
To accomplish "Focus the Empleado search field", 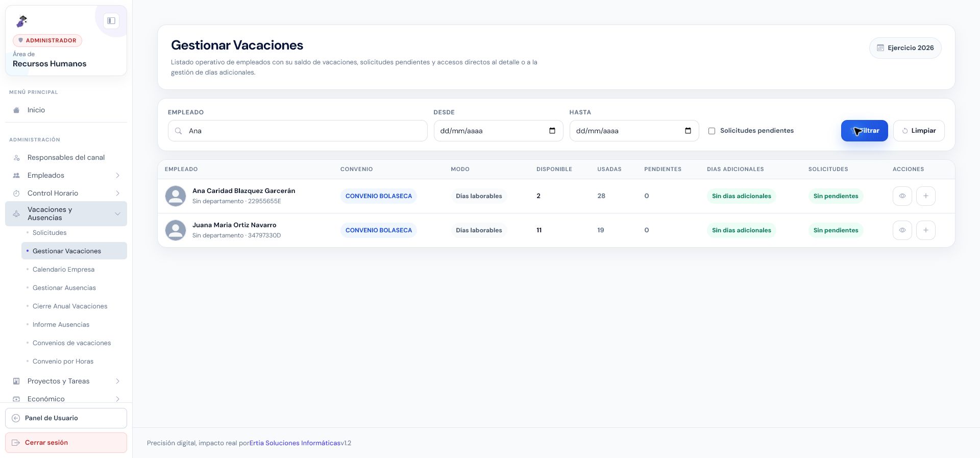I will [x=298, y=131].
